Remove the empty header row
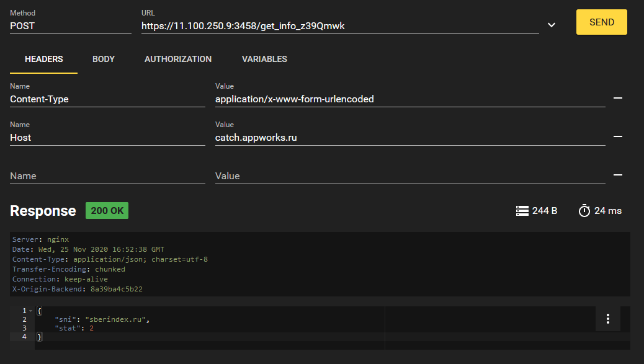The image size is (644, 364). tap(617, 175)
